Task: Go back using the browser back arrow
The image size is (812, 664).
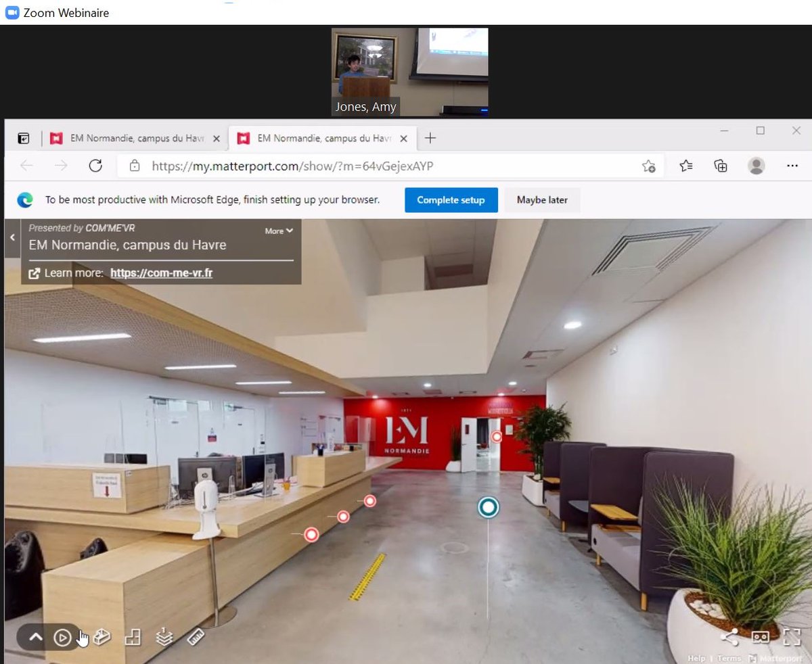Action: point(27,166)
